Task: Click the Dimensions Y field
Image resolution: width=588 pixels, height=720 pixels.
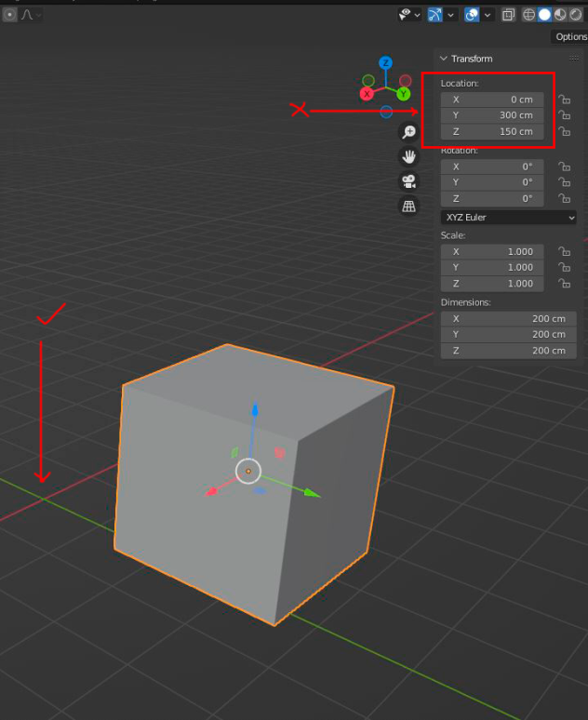Action: tap(509, 334)
